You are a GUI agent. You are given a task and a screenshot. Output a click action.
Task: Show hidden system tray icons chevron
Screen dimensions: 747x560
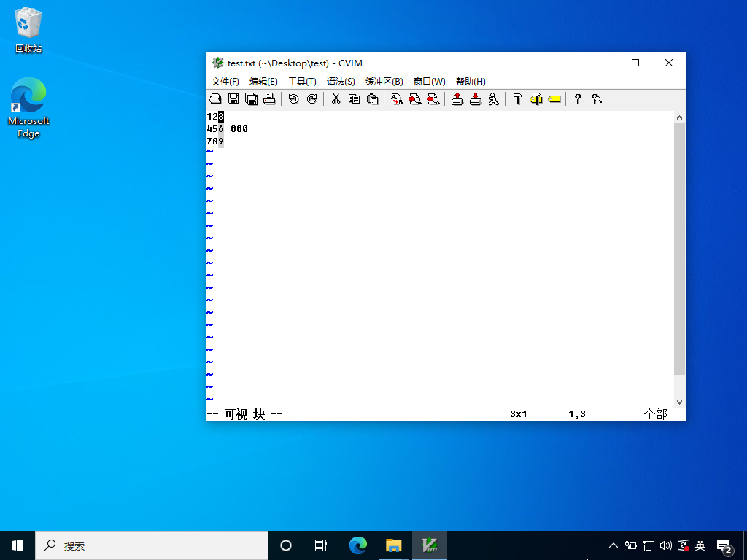click(614, 545)
